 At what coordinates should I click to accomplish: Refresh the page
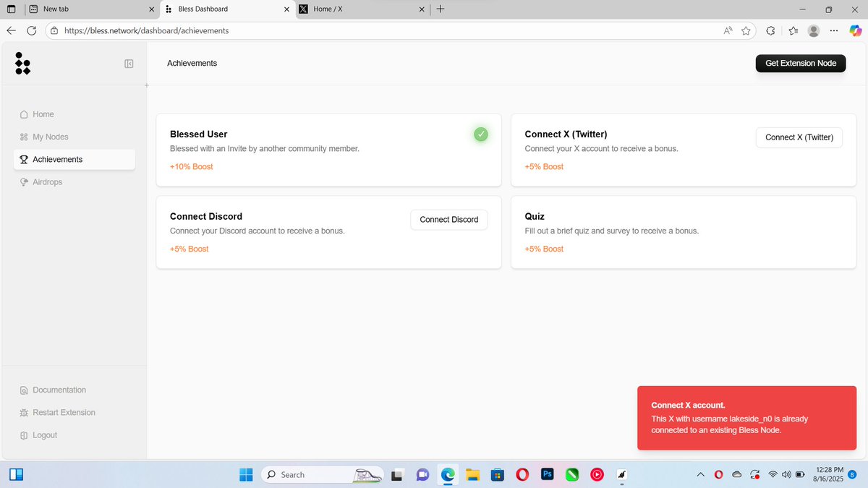click(32, 31)
